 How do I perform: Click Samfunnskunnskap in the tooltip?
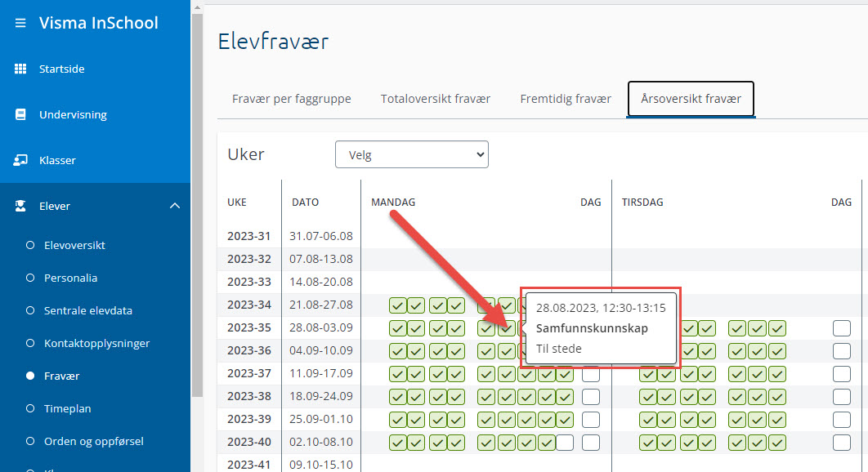[x=592, y=328]
